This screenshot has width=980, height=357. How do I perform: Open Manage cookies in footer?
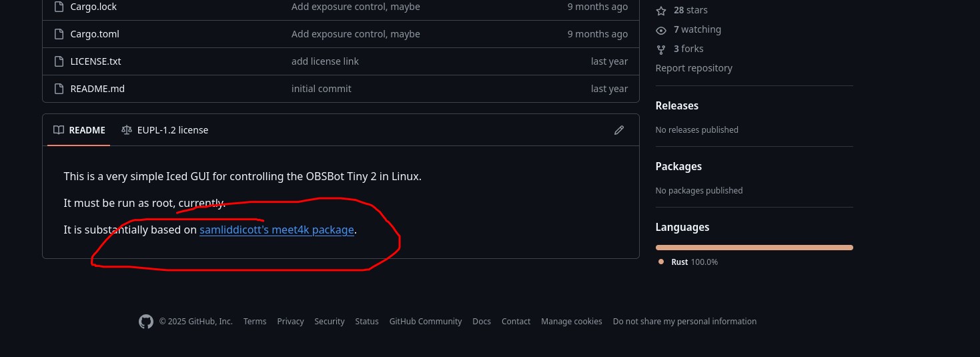point(571,322)
